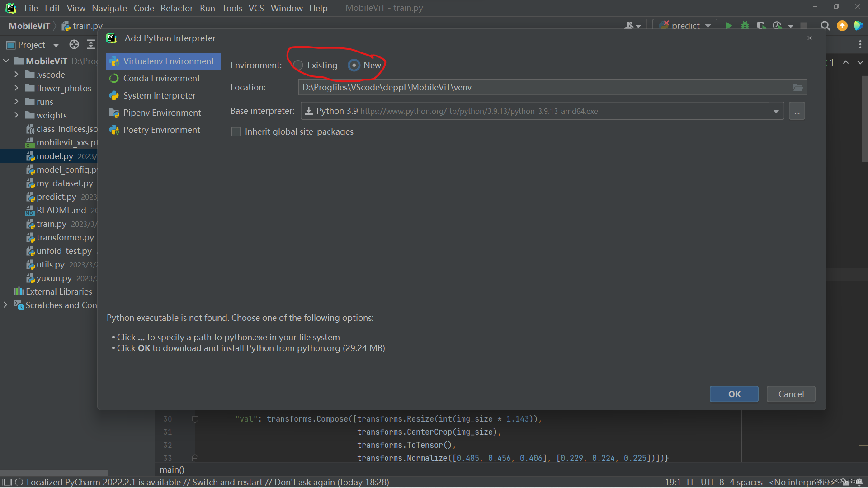Select model.py in project tree

(55, 156)
